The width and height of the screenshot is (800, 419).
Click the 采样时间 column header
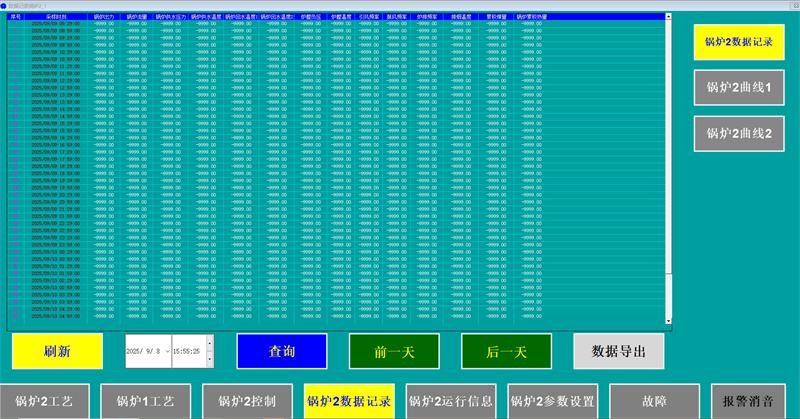click(56, 17)
